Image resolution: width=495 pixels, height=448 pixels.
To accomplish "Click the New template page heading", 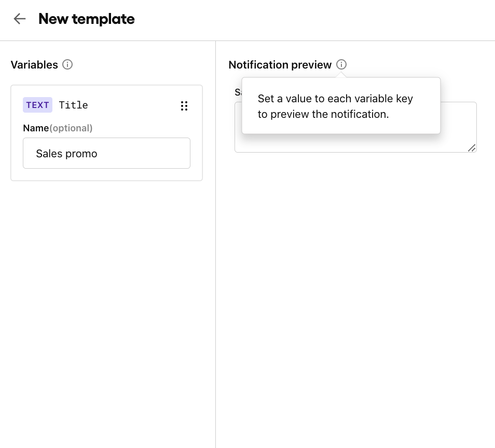I will pyautogui.click(x=86, y=19).
